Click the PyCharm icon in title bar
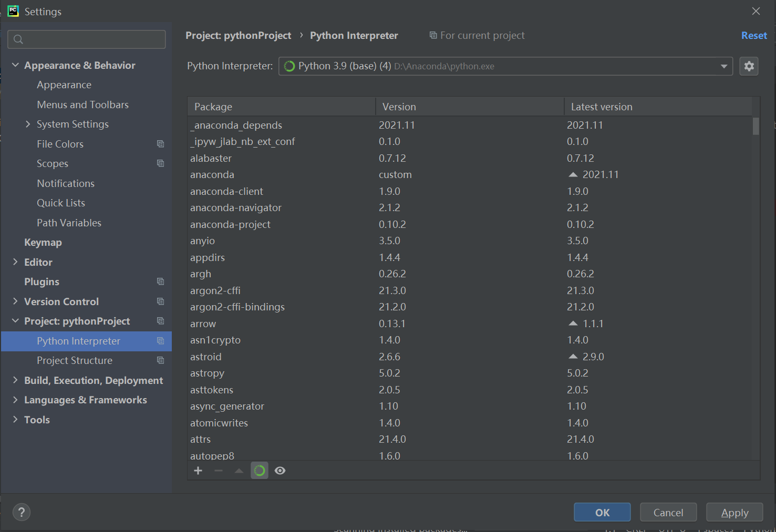Image resolution: width=776 pixels, height=532 pixels. tap(13, 11)
